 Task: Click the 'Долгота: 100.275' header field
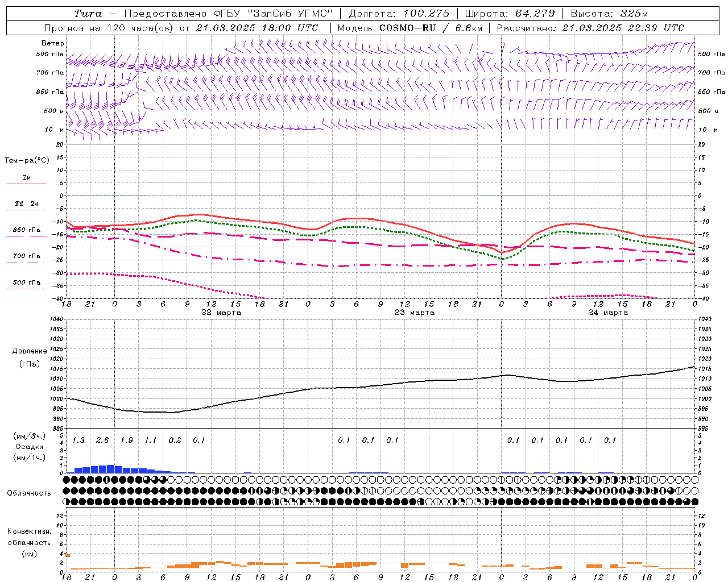click(x=399, y=14)
